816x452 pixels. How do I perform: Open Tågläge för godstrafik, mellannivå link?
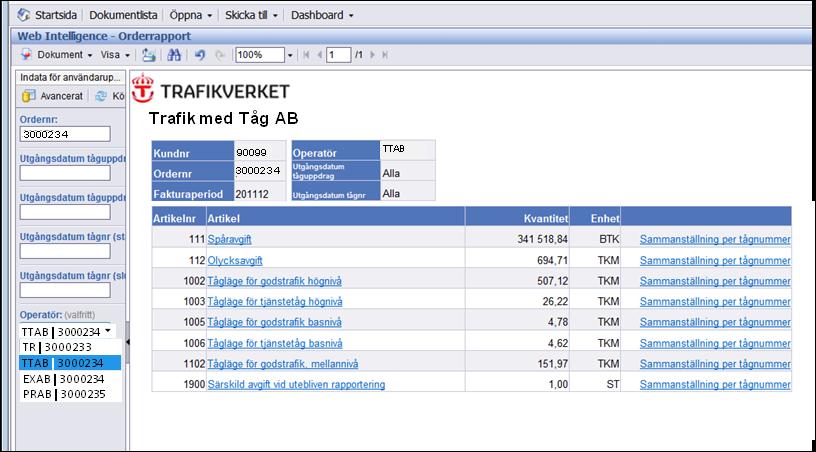pos(283,364)
